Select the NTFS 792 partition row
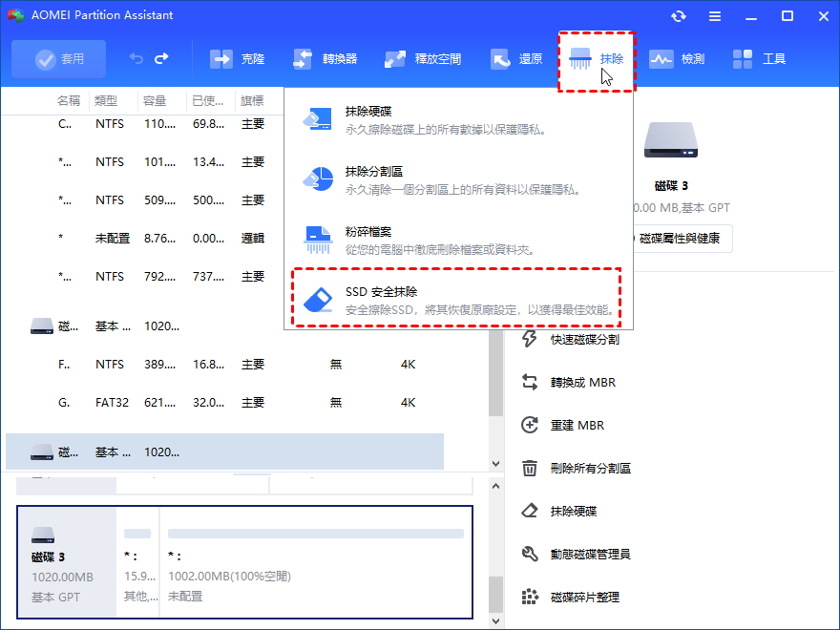Screen dimensions: 840x630 (x=145, y=277)
